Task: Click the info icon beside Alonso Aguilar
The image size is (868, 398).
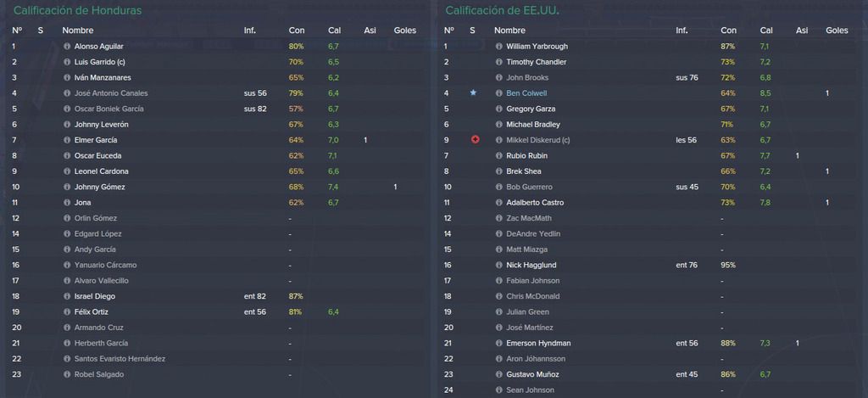Action: tap(67, 47)
